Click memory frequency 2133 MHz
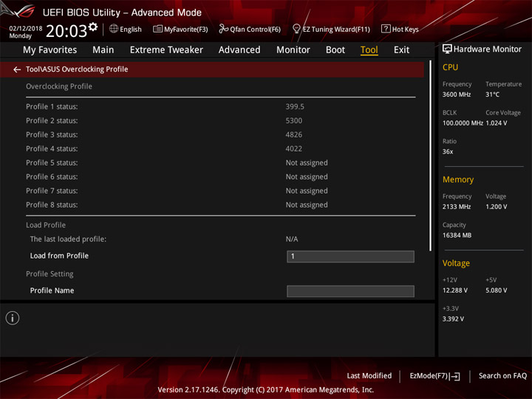This screenshot has height=399, width=532. click(x=457, y=207)
